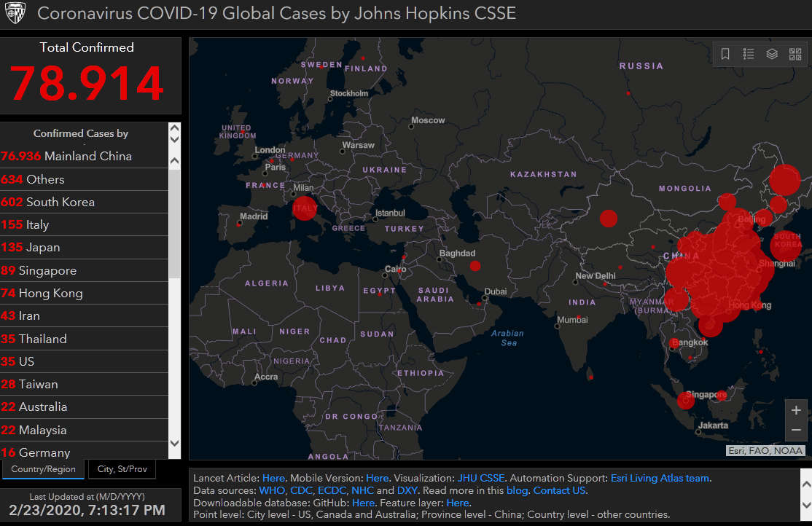Open the DXY data source link
This screenshot has height=526, width=812.
pos(407,491)
